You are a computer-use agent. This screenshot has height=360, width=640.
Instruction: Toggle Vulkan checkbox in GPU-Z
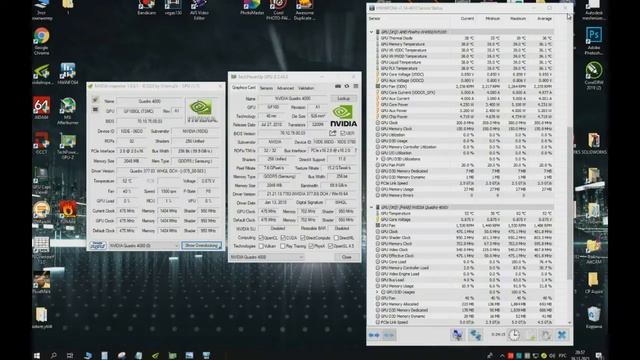click(261, 246)
